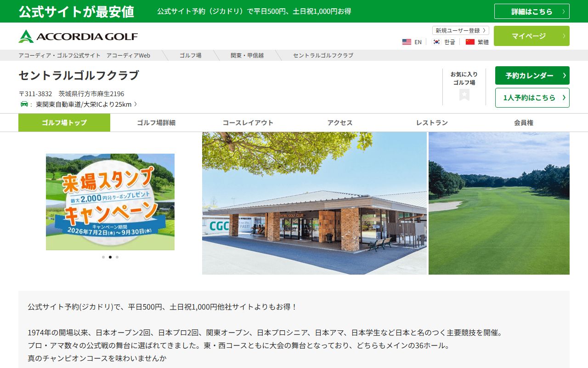Click the Accordia Golf logo
This screenshot has height=368, width=588.
(x=78, y=36)
